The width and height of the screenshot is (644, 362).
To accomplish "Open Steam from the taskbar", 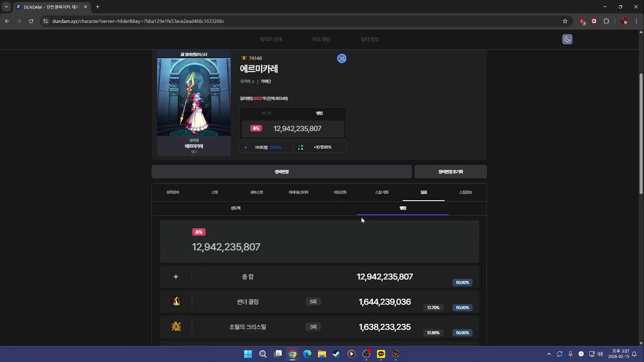I will click(337, 354).
